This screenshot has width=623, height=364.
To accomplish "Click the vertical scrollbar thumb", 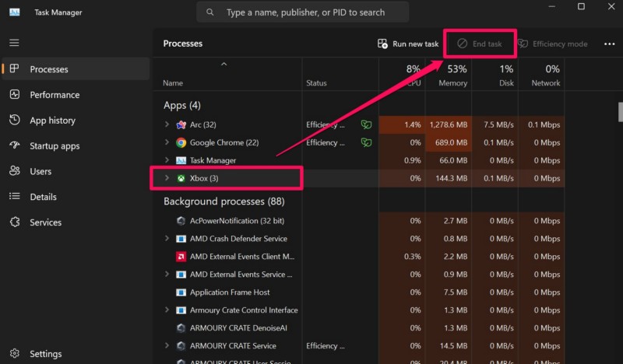I will pyautogui.click(x=620, y=112).
